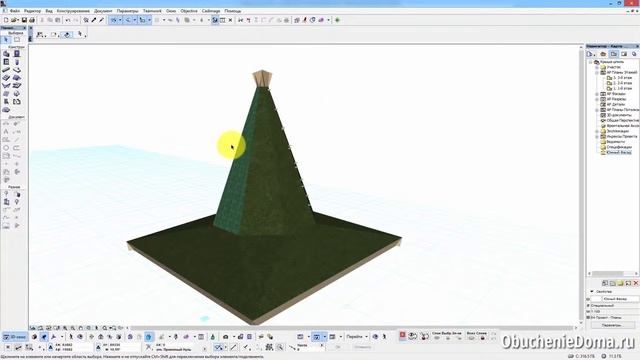Select Ведомости folder in the Navigator

[613, 142]
